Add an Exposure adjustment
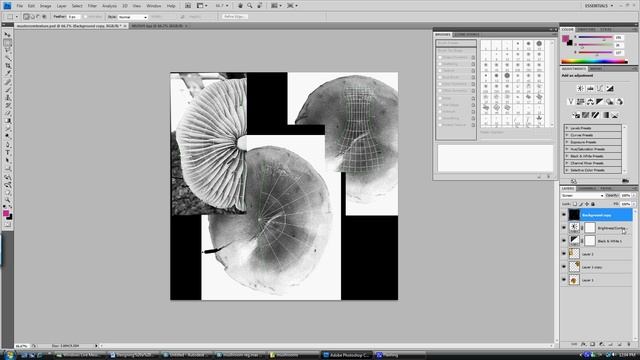The width and height of the screenshot is (640, 360). click(x=609, y=88)
